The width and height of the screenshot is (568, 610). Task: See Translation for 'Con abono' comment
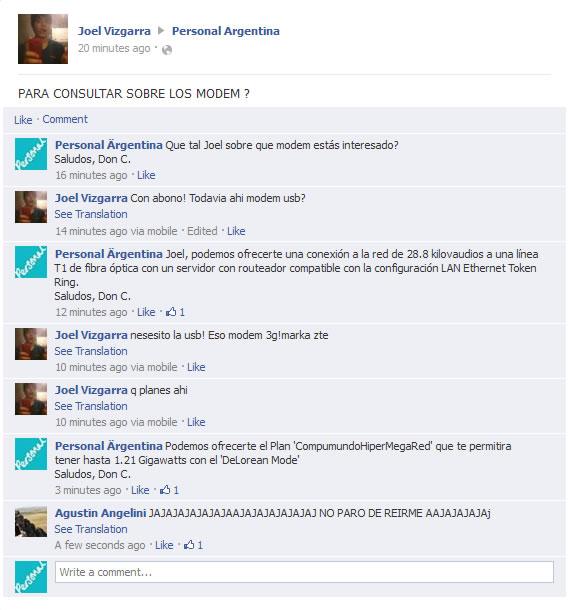pyautogui.click(x=91, y=214)
